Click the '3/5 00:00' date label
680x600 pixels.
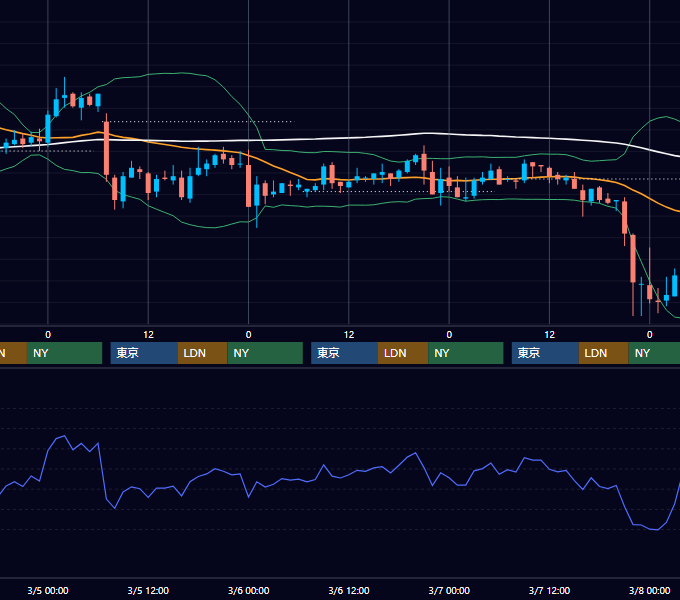click(x=48, y=590)
